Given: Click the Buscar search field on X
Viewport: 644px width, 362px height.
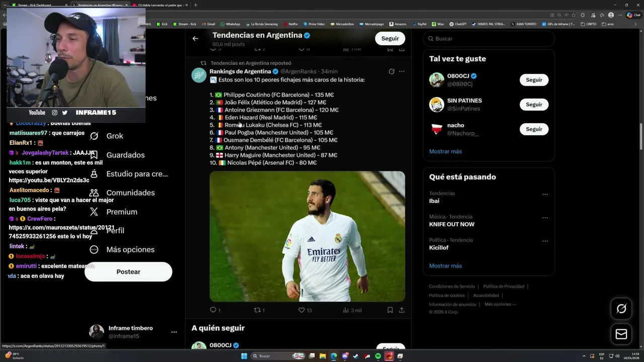Looking at the screenshot, I should (x=489, y=39).
